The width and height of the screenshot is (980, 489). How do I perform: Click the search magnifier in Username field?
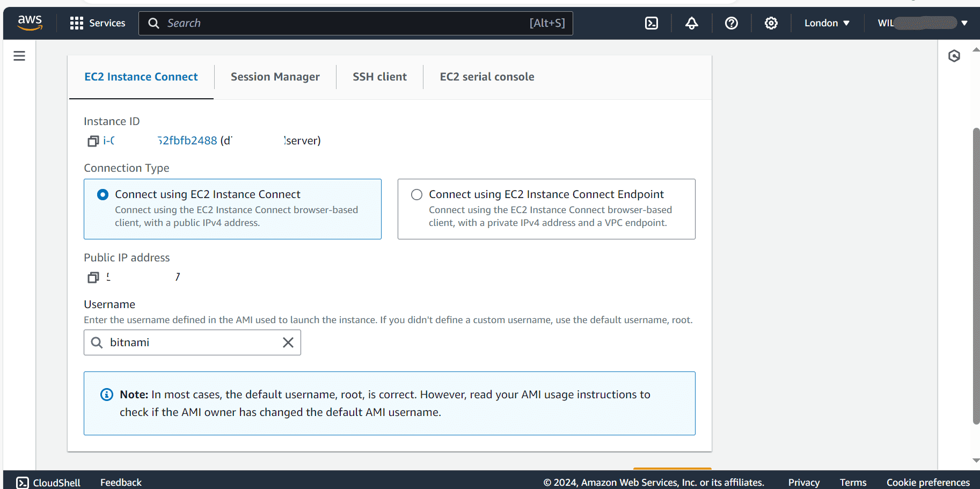click(x=97, y=342)
